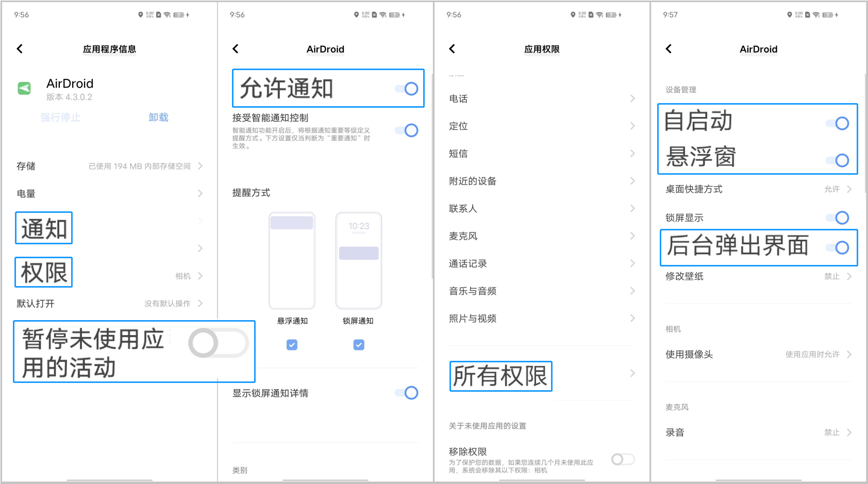Tap the AirDroid app icon

point(24,88)
